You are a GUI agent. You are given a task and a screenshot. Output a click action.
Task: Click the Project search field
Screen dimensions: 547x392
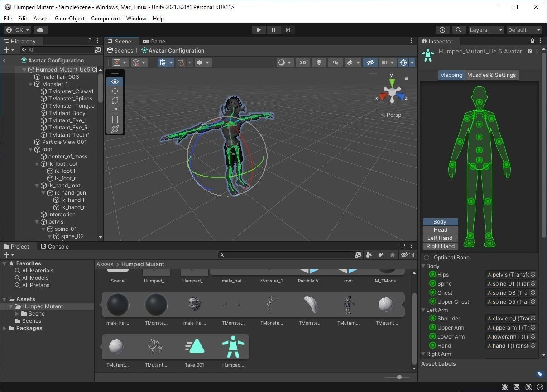coord(286,255)
